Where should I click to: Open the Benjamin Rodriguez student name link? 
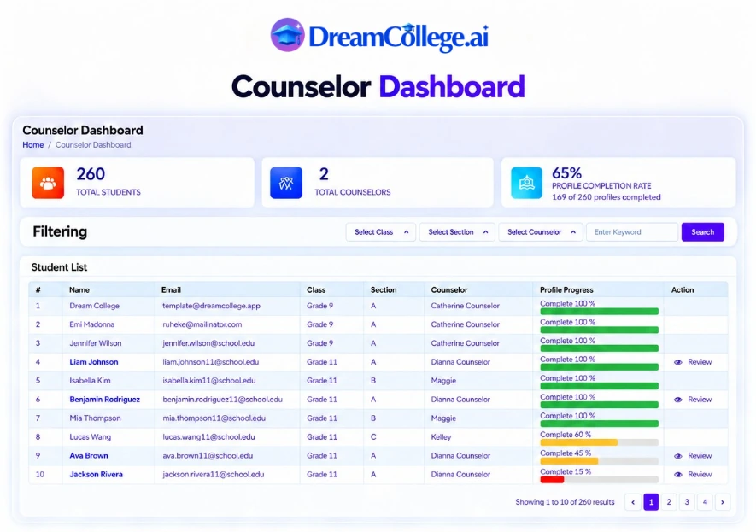pos(104,400)
